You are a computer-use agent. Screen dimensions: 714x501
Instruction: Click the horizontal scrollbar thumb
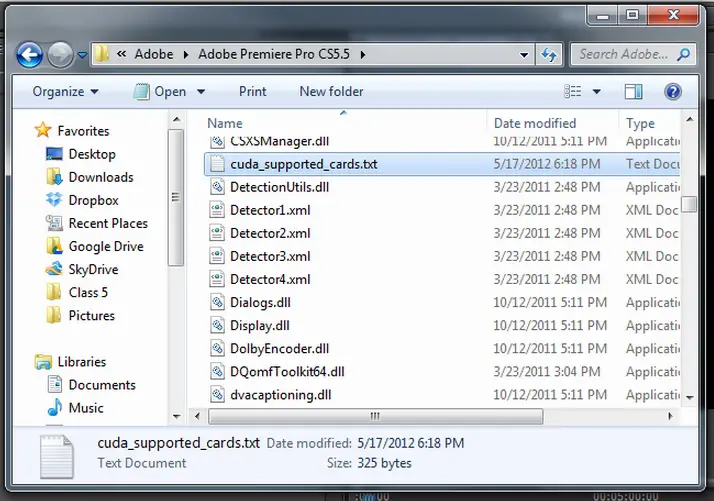click(x=376, y=416)
